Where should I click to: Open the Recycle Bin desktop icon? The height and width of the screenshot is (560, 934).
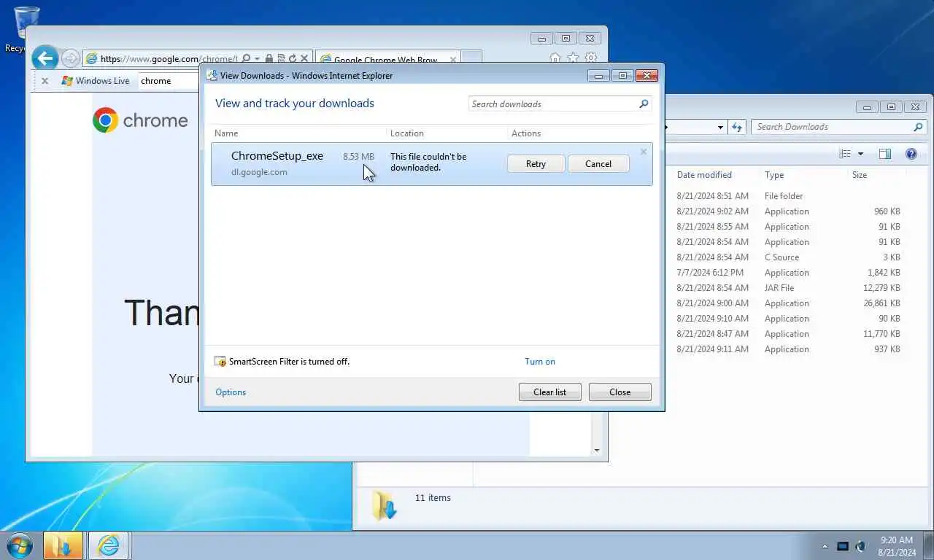pos(26,29)
